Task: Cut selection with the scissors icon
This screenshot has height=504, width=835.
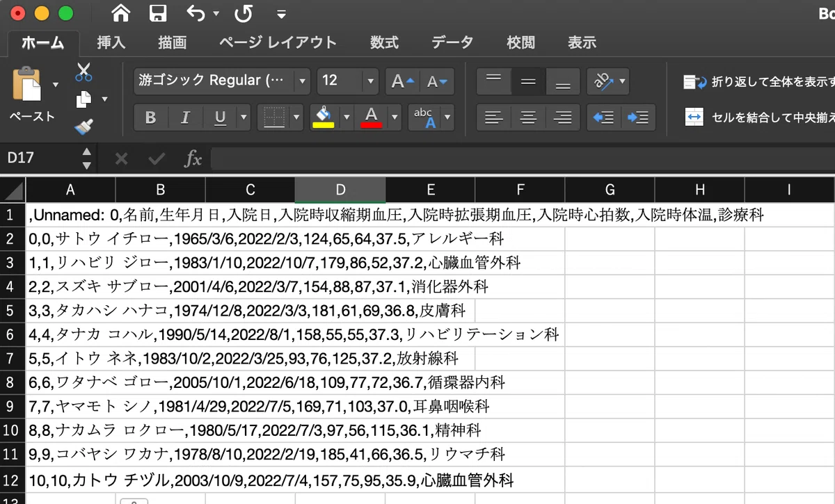Action: [x=83, y=72]
